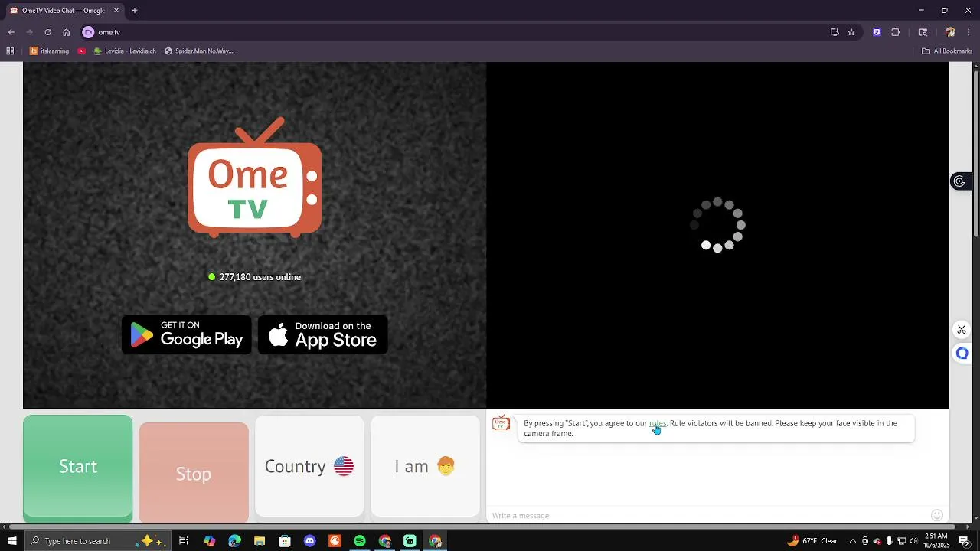The width and height of the screenshot is (980, 551).
Task: Open Spotify from the taskbar
Action: (x=360, y=541)
